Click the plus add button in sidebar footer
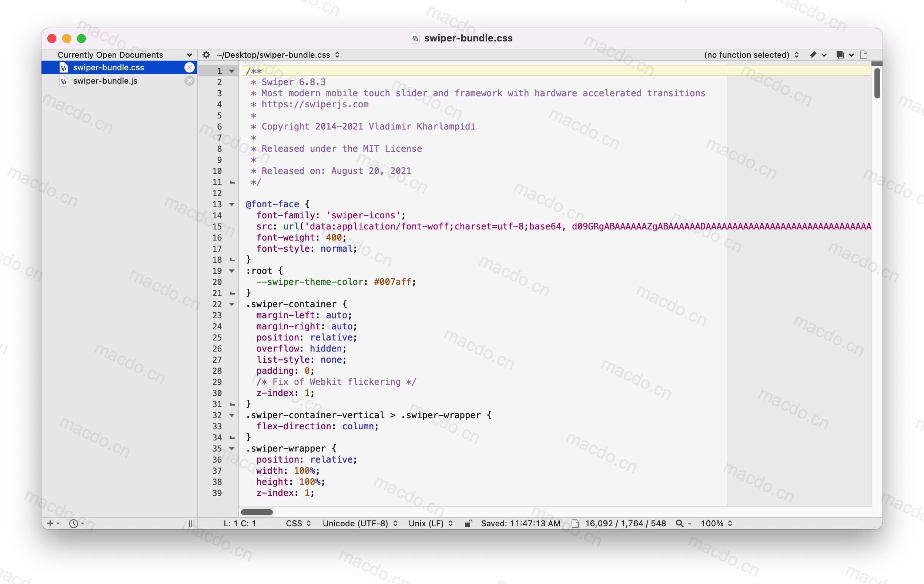 (x=53, y=523)
